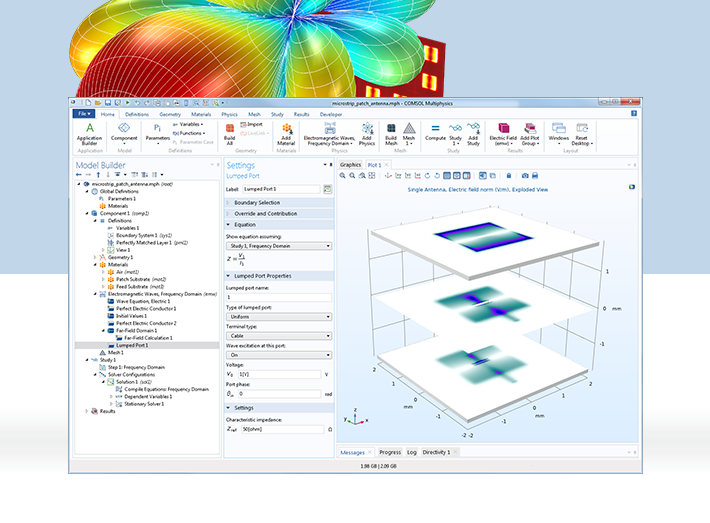The height and width of the screenshot is (523, 710).
Task: Open Type of lumped port dropdown
Action: pyautogui.click(x=279, y=317)
